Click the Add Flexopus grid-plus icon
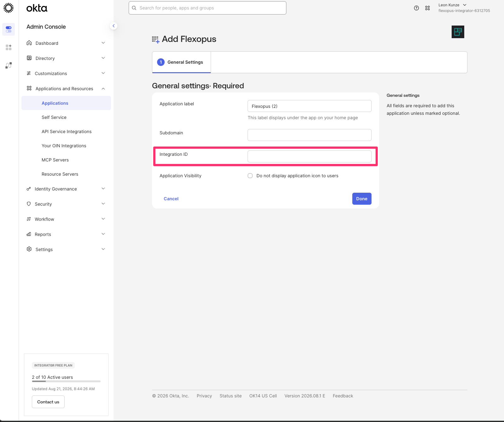 click(156, 39)
